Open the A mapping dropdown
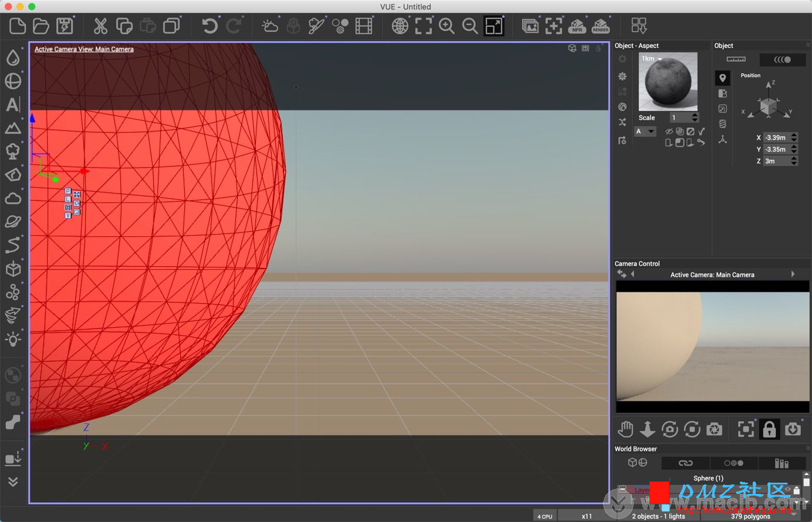Viewport: 812px width, 522px height. click(645, 131)
